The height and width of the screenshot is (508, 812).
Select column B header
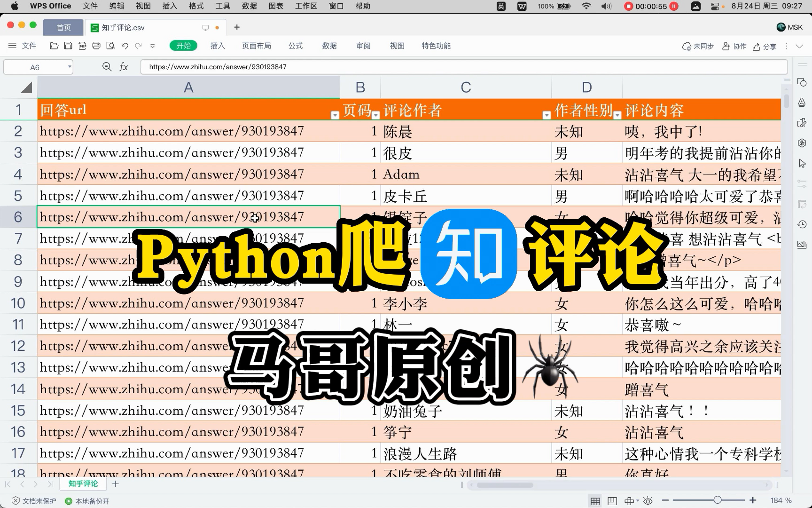[x=360, y=87]
